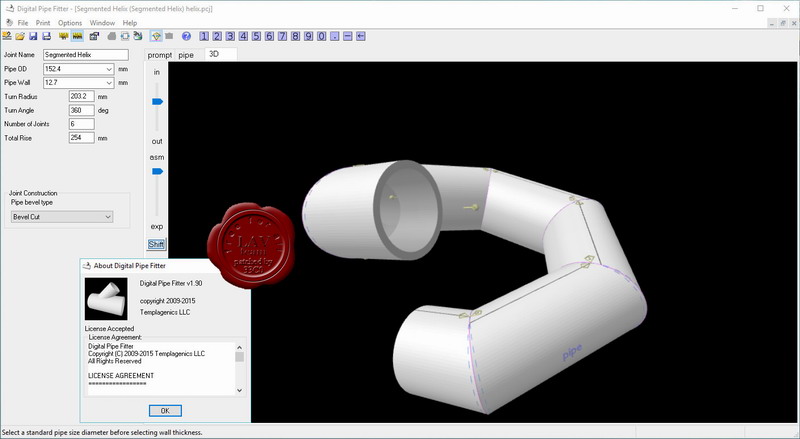Toggle the highlighted 3D diamond view icon
This screenshot has height=439, width=800.
(x=156, y=36)
